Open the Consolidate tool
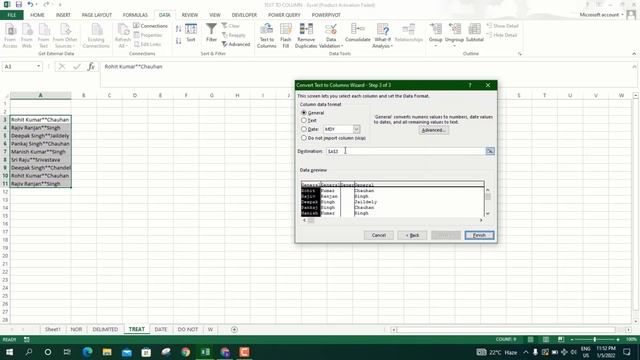The height and width of the screenshot is (360, 640). click(x=358, y=33)
